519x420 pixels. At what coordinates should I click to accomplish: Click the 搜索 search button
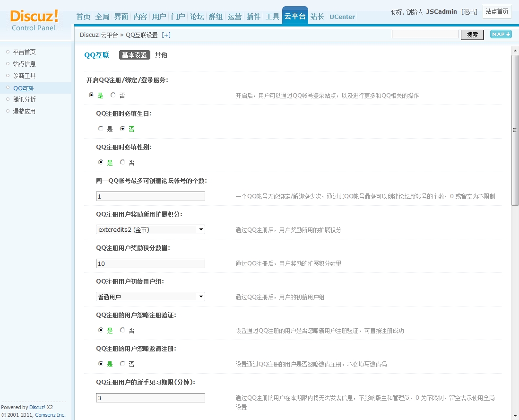(x=472, y=35)
